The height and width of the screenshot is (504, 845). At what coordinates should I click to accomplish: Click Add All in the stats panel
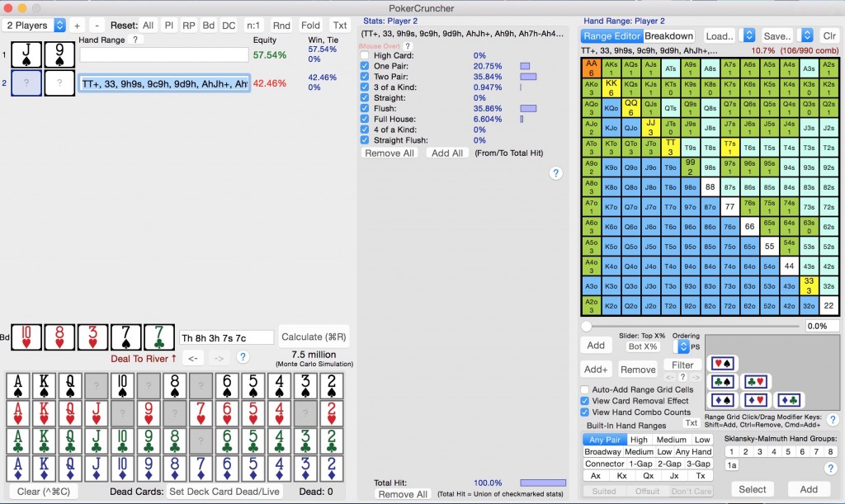446,153
